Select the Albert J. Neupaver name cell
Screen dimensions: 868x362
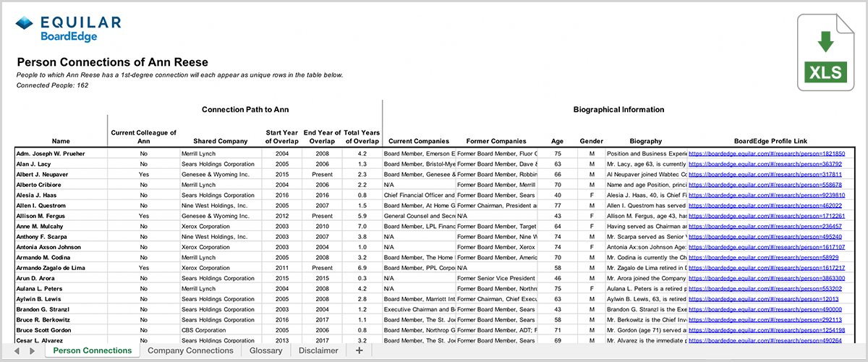pyautogui.click(x=61, y=174)
